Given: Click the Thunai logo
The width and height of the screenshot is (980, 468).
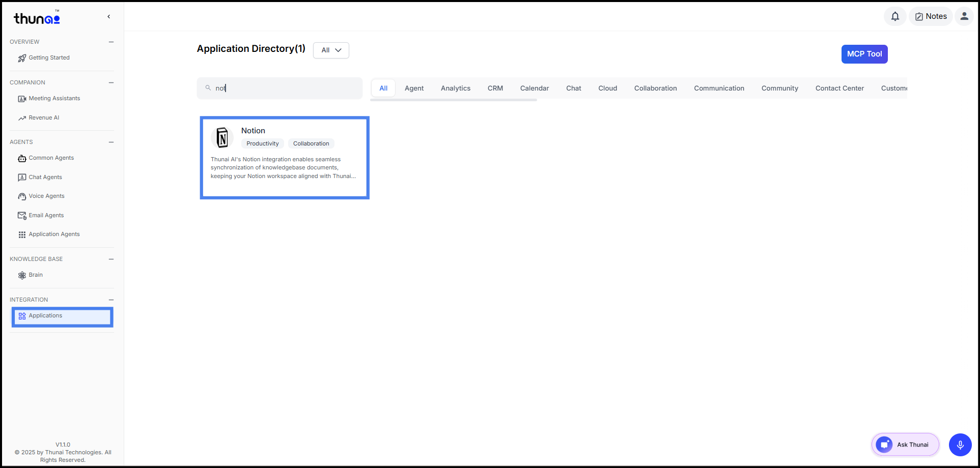Looking at the screenshot, I should coord(37,18).
